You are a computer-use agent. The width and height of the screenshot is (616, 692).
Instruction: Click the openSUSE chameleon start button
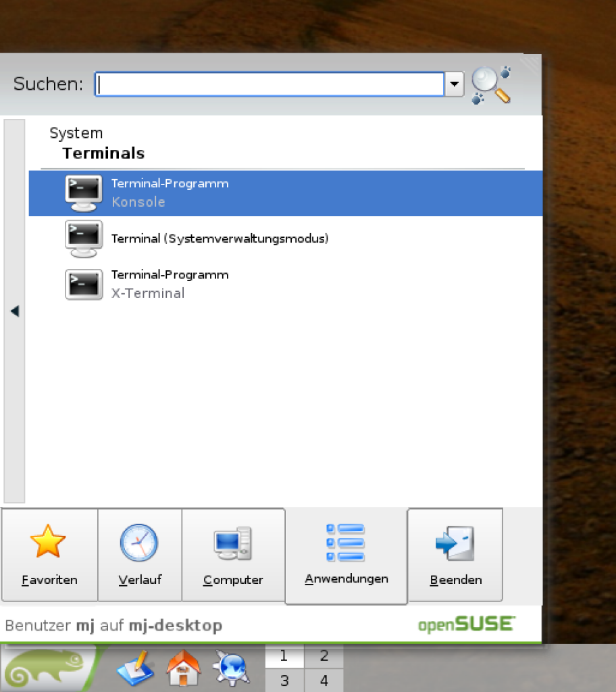coord(48,668)
